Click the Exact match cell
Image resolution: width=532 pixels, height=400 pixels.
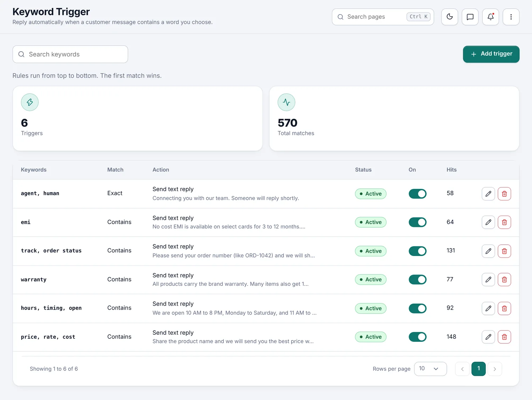tap(115, 193)
